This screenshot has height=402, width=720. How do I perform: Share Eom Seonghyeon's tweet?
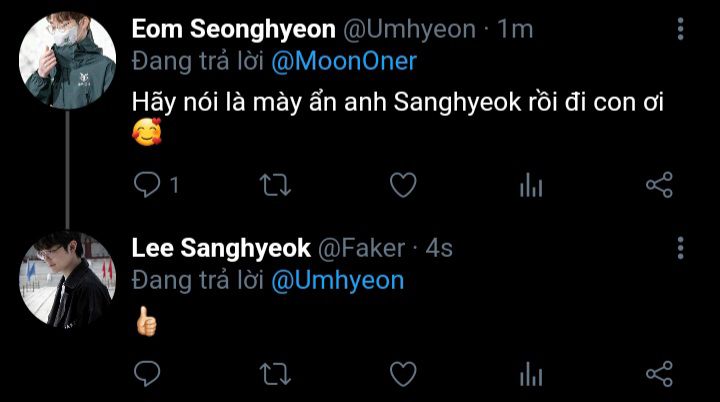(x=659, y=184)
